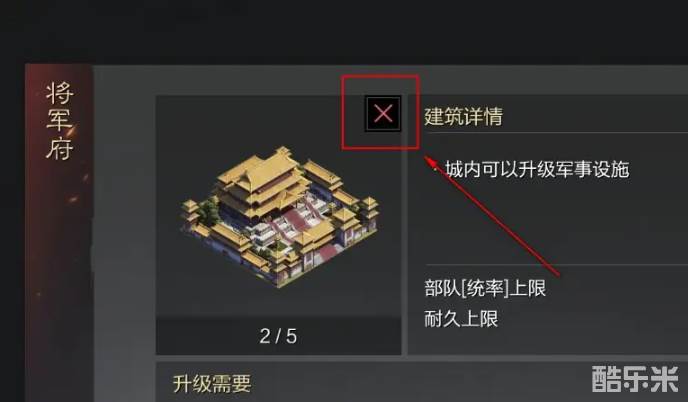Select the 耐久上限 attribute row
The width and height of the screenshot is (688, 402).
point(461,319)
